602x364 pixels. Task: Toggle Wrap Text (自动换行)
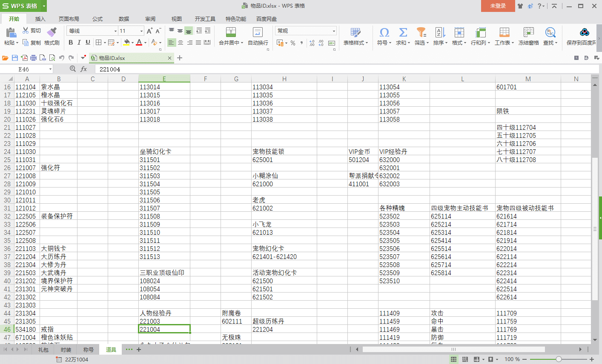point(258,33)
